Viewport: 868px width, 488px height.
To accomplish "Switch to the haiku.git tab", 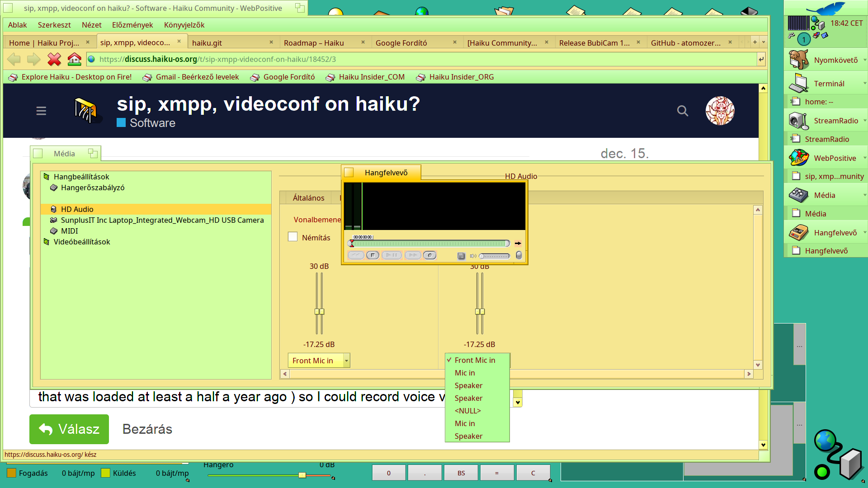I will (207, 42).
